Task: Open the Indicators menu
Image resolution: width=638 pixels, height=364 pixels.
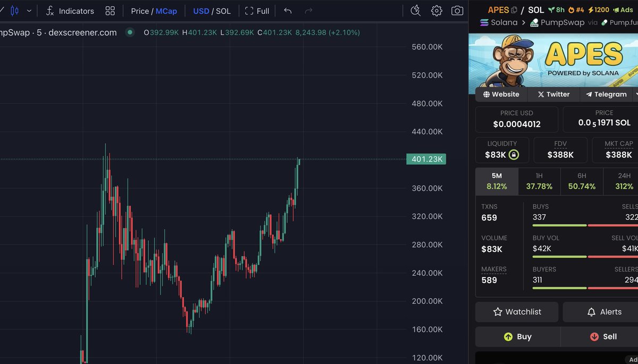Action: tap(70, 11)
